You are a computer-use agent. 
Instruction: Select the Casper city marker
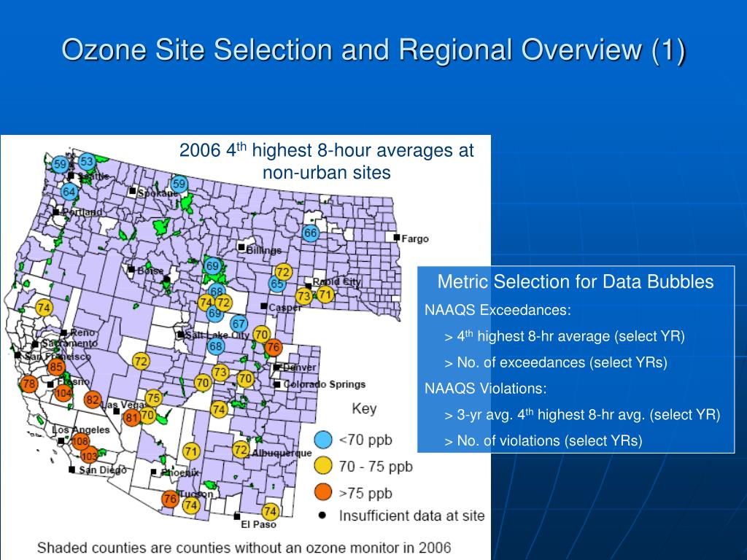pyautogui.click(x=264, y=306)
